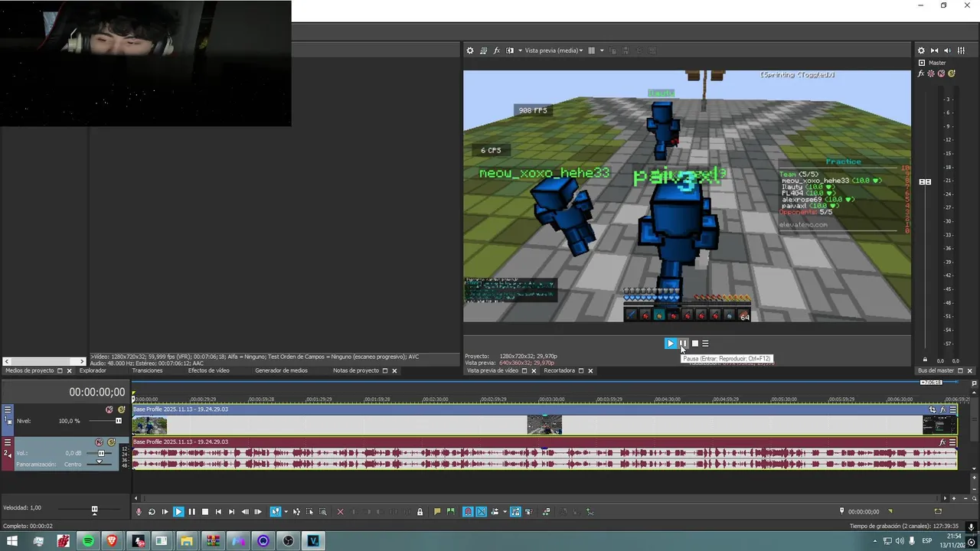Click Record microphone button in transport
980x551 pixels.
(139, 512)
